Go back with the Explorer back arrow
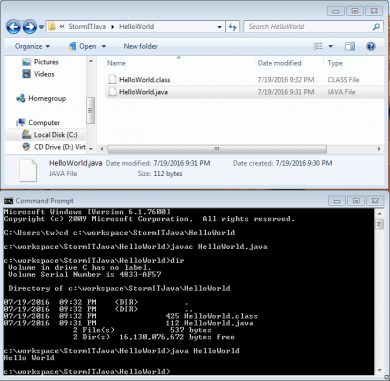This screenshot has height=381, width=390. tap(14, 27)
